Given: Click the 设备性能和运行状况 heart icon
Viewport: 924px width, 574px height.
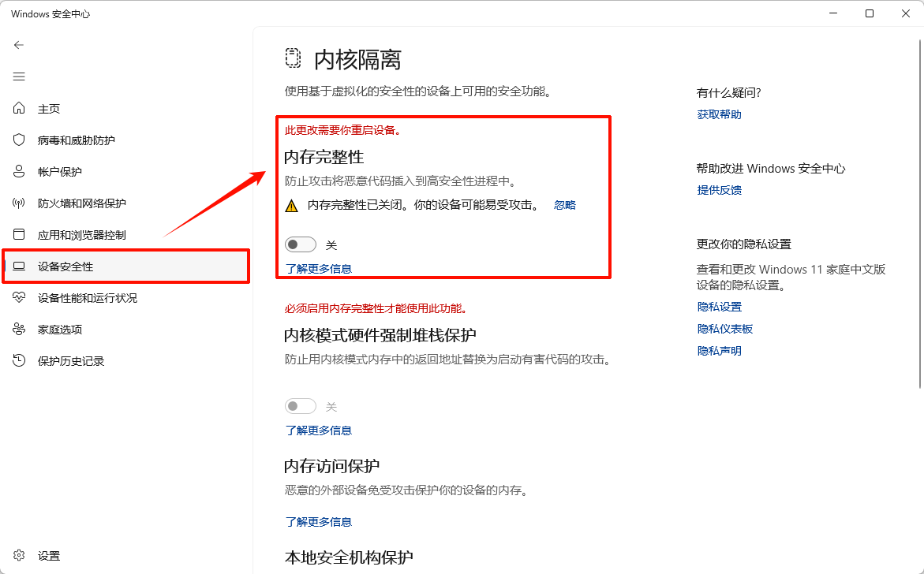Looking at the screenshot, I should click(17, 297).
